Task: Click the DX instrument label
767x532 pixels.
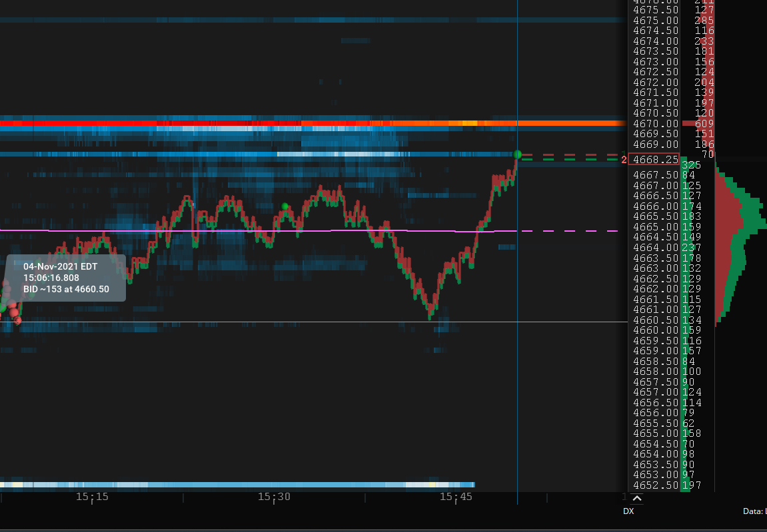Action: pyautogui.click(x=628, y=511)
